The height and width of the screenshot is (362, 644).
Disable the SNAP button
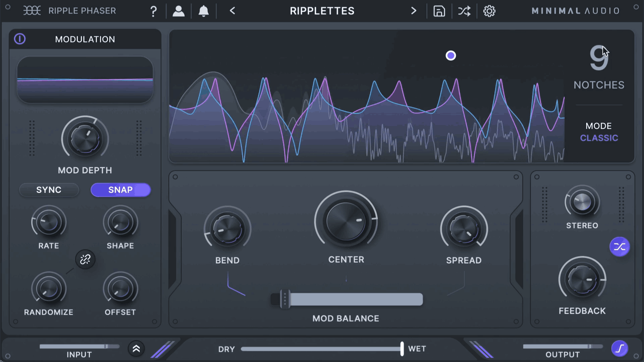[x=121, y=190]
